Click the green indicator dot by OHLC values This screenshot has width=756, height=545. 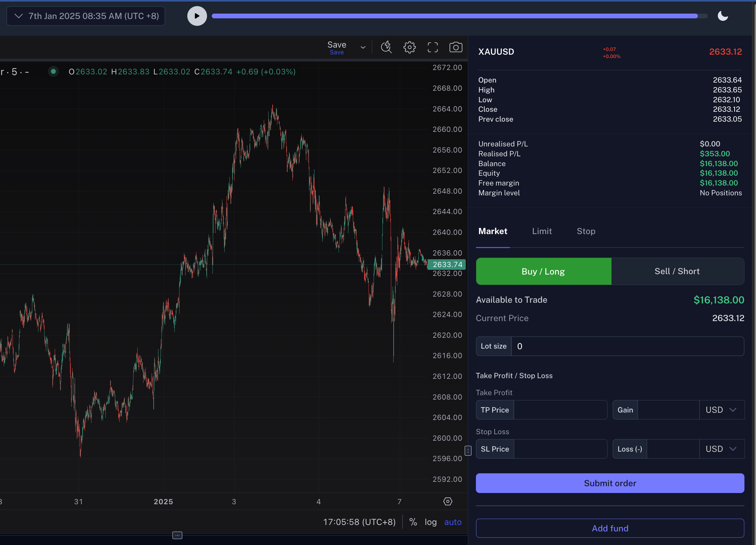coord(53,72)
